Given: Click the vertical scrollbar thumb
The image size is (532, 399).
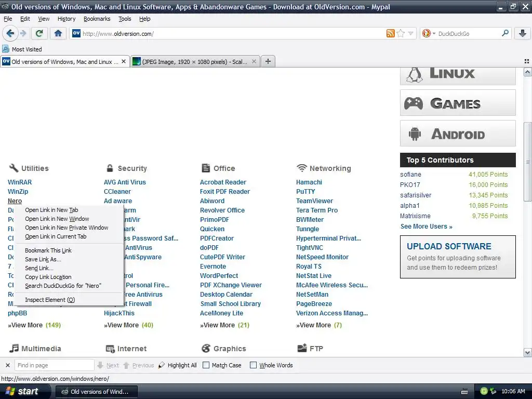Looking at the screenshot, I should (x=527, y=162).
